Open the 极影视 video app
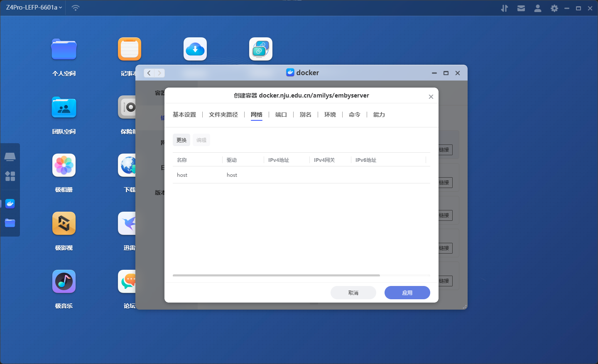 tap(64, 224)
